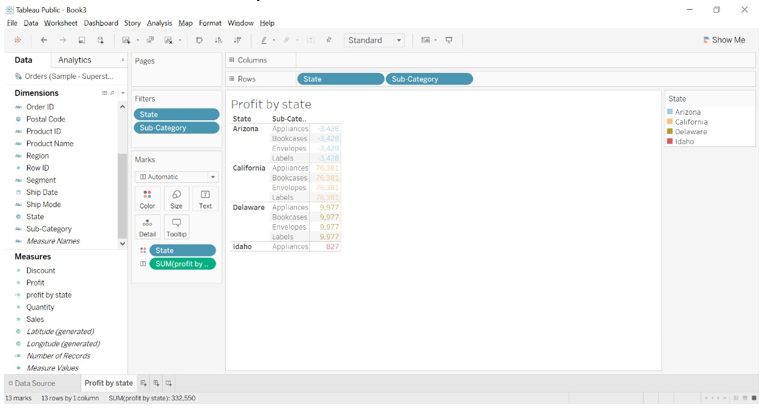Open the Worksheet menu
The width and height of the screenshot is (762, 409).
tap(61, 23)
